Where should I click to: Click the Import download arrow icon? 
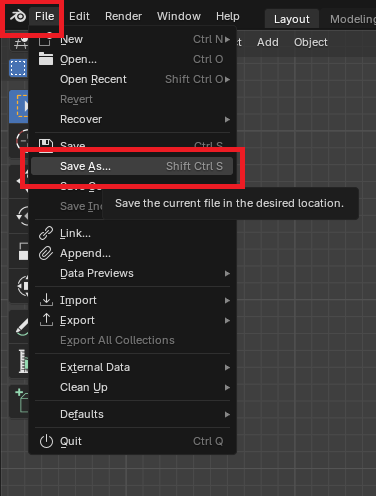click(x=46, y=300)
